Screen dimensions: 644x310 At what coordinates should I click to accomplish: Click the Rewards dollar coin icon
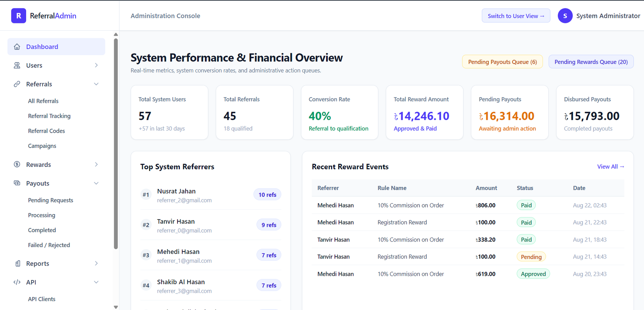coord(17,164)
